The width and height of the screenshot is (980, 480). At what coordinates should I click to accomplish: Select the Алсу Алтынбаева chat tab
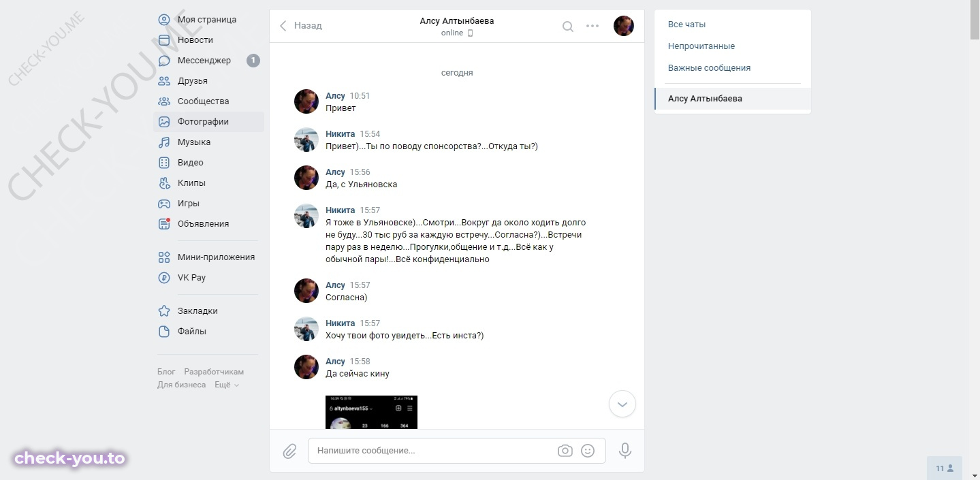click(x=733, y=99)
